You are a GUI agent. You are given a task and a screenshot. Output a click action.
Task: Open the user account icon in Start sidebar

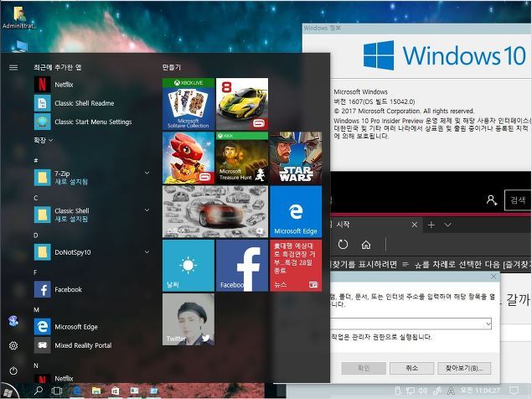point(13,321)
